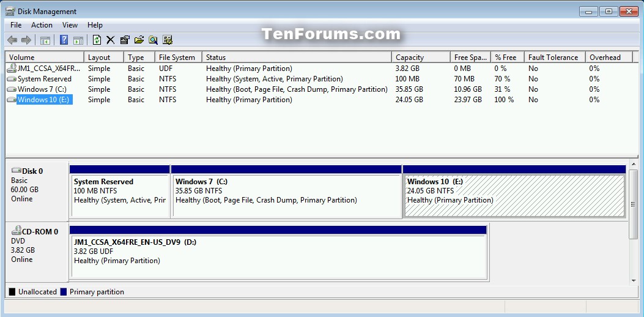Image resolution: width=644 pixels, height=317 pixels.
Task: Click the 10.96 GB free space cell
Action: (x=468, y=89)
